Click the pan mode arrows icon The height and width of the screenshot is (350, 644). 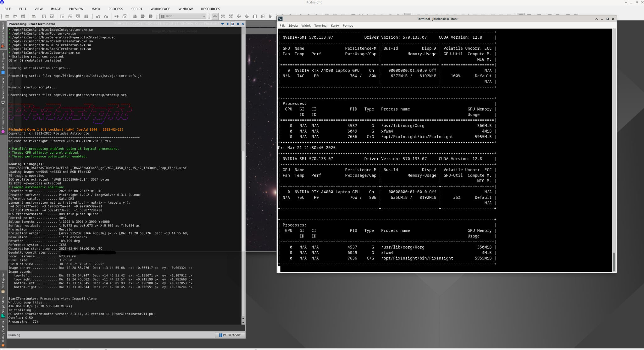(x=247, y=16)
